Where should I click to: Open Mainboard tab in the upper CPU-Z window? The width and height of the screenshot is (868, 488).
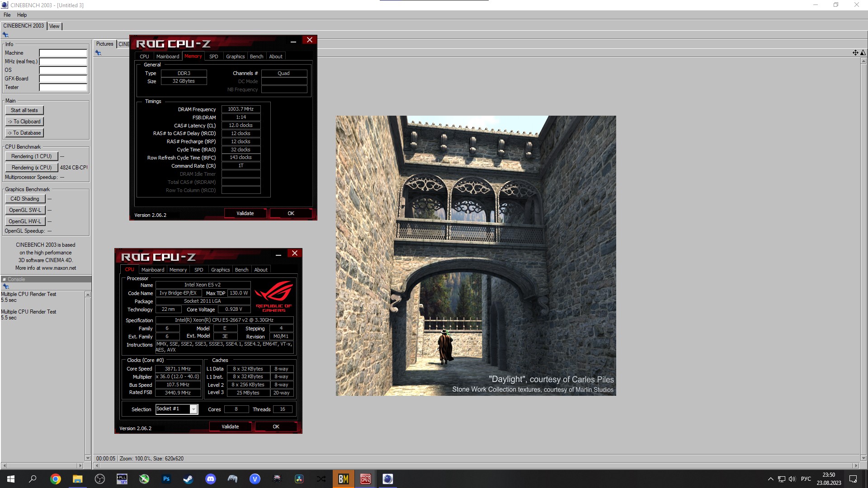pyautogui.click(x=168, y=56)
